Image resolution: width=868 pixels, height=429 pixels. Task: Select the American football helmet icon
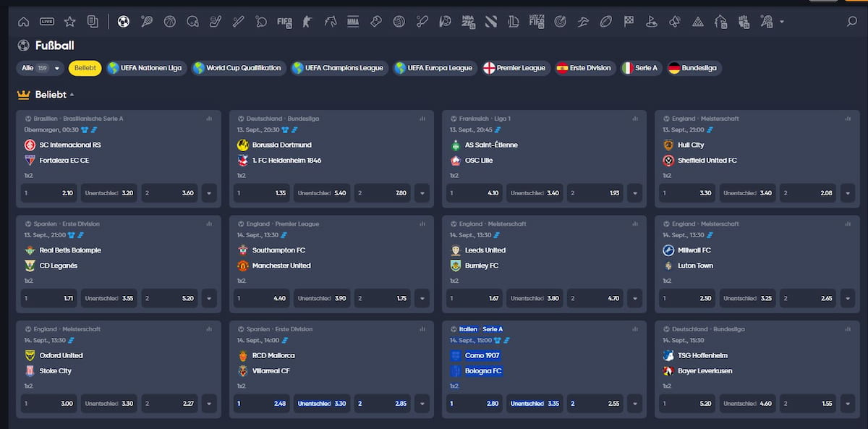tap(192, 22)
